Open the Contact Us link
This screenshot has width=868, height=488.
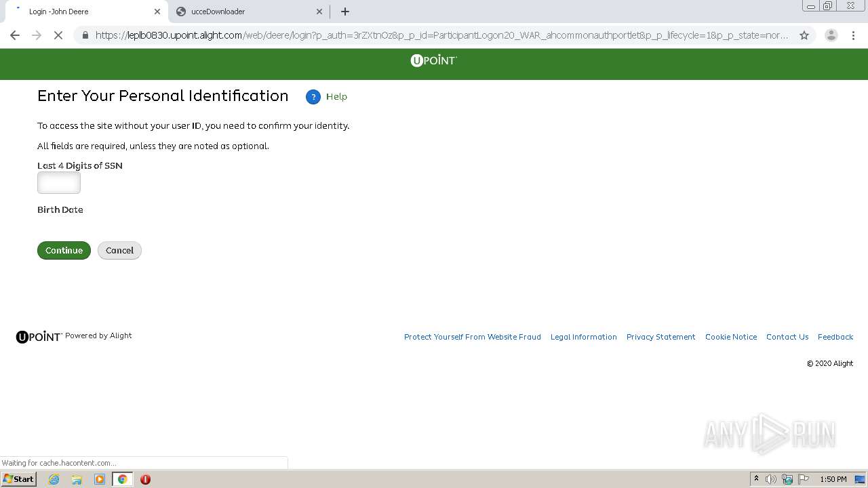(787, 337)
